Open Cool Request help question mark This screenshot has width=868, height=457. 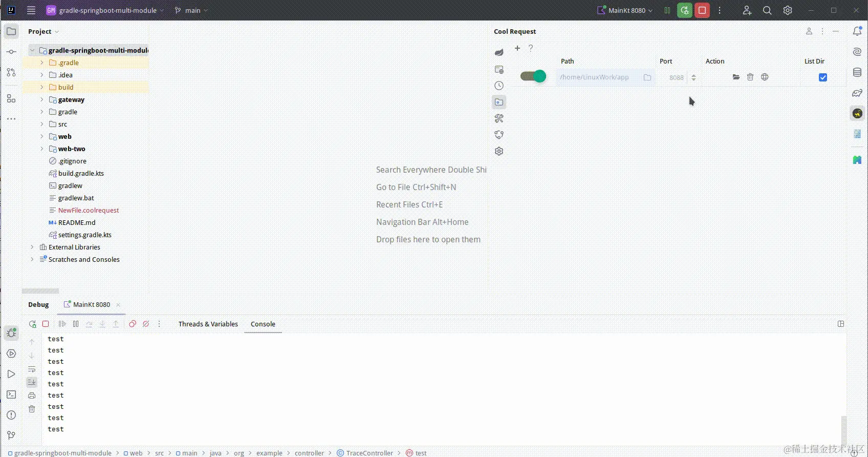click(x=531, y=48)
